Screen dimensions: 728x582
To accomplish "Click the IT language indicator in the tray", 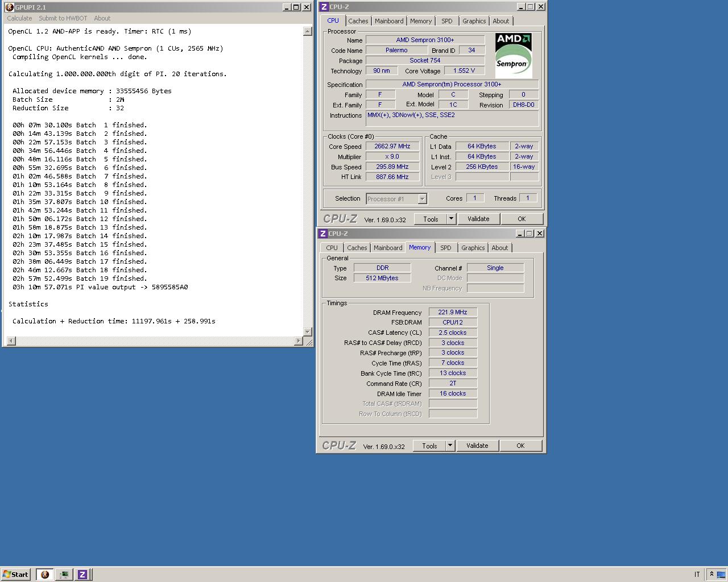I will tap(697, 575).
